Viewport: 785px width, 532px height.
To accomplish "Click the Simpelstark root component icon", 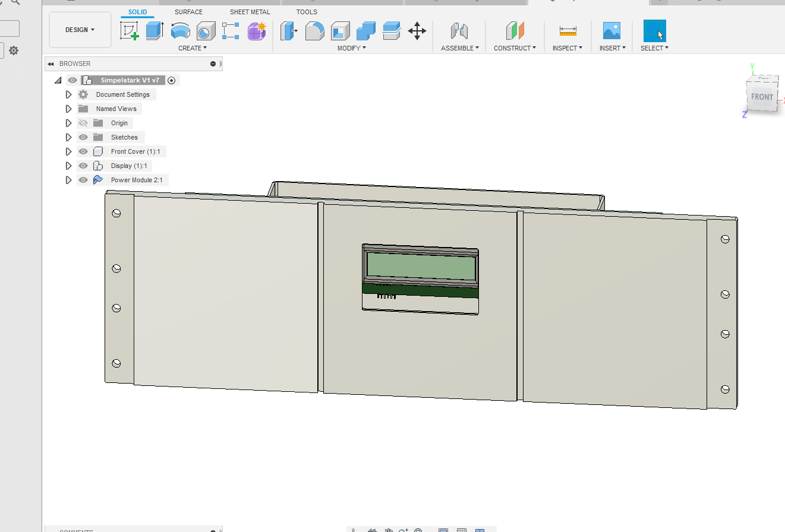I will tap(87, 80).
